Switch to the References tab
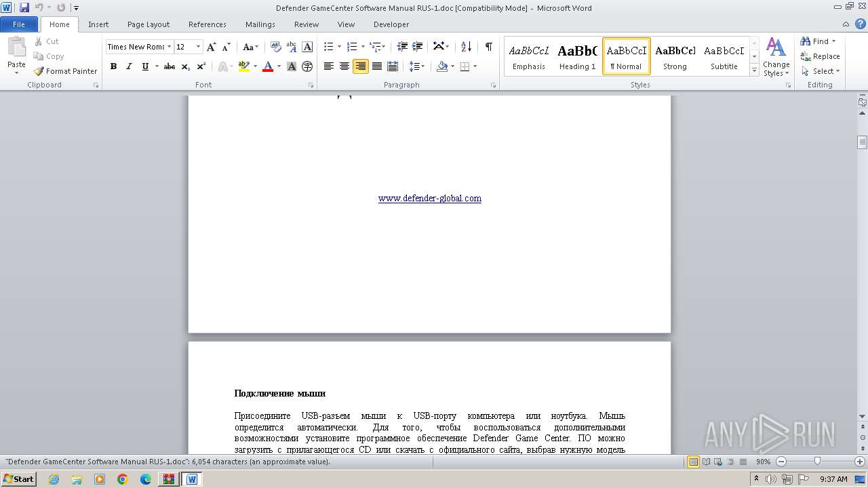868x488 pixels. (208, 24)
